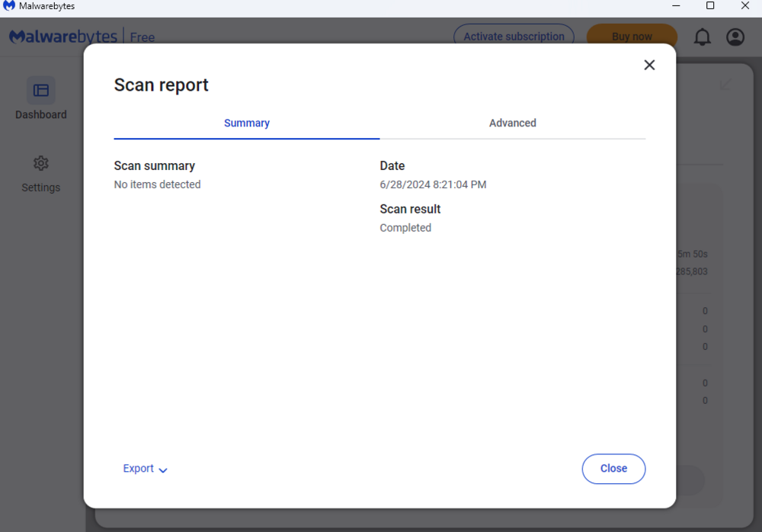
Task: Click Activate subscription button
Action: point(514,37)
